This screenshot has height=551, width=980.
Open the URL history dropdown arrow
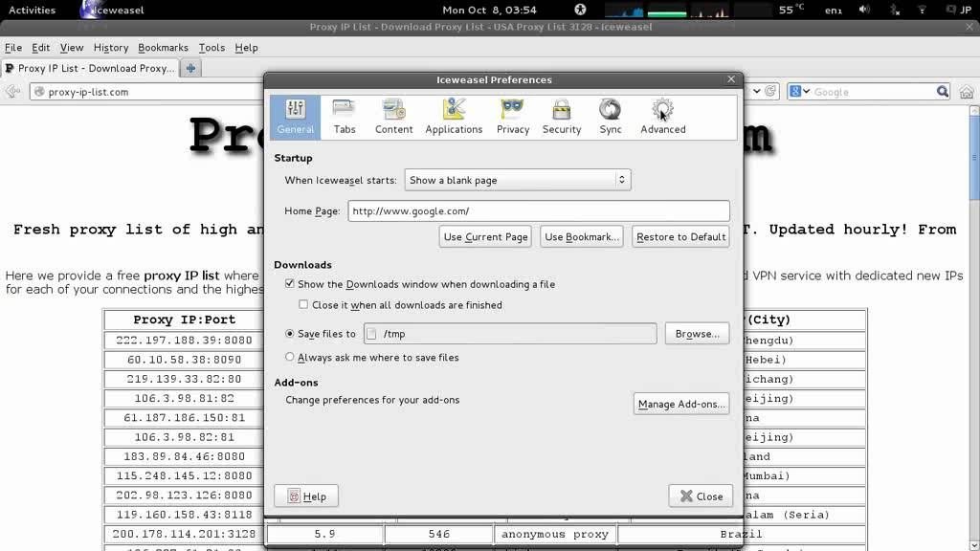click(x=756, y=91)
